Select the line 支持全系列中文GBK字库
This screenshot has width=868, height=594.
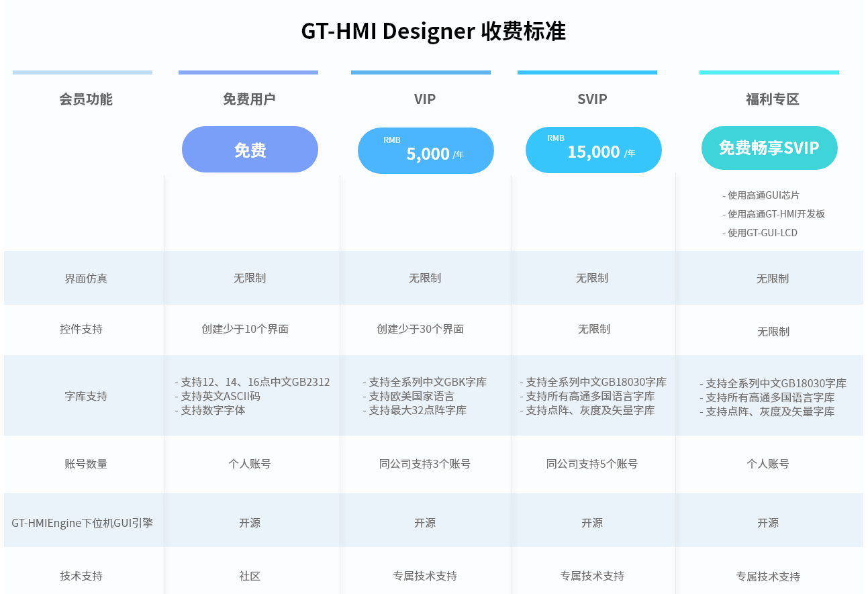(428, 382)
